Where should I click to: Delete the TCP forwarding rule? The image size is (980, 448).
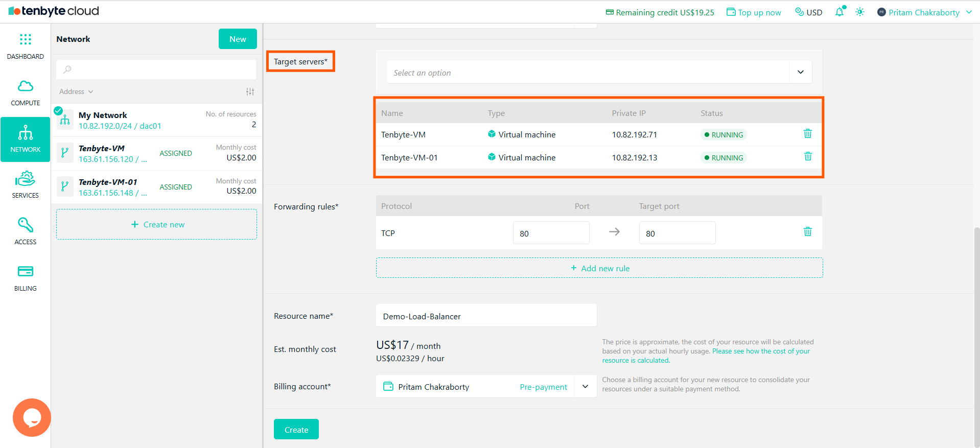tap(808, 232)
